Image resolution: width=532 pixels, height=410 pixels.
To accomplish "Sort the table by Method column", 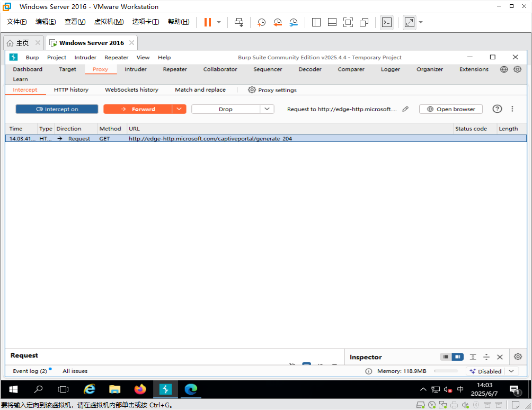I will [x=110, y=129].
